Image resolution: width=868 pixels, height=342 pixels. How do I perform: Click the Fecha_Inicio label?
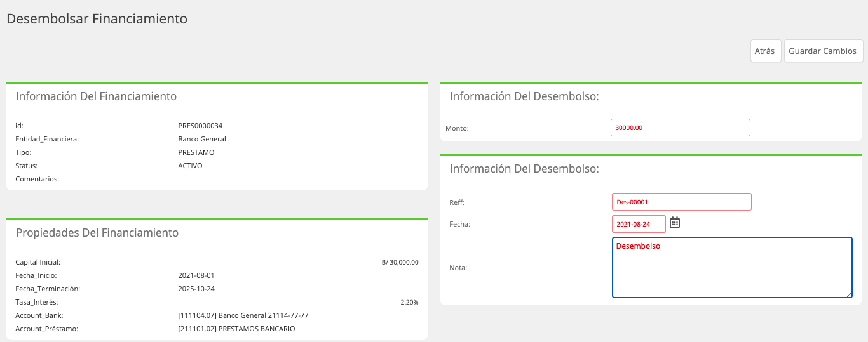pos(36,275)
